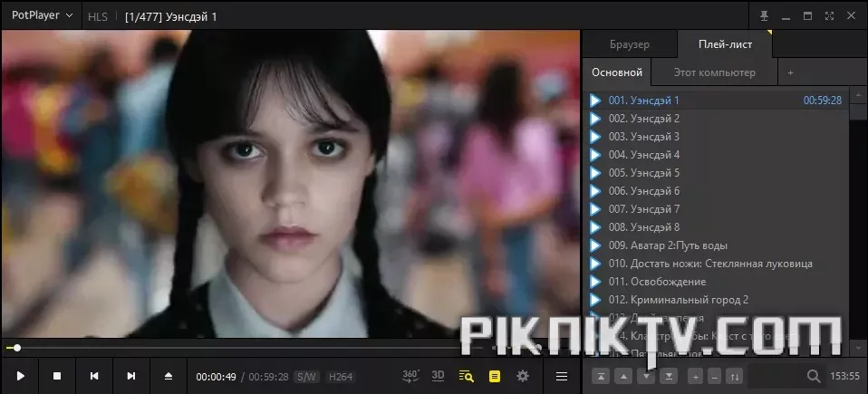Go to the previous track
This screenshot has width=868, height=394.
[94, 376]
